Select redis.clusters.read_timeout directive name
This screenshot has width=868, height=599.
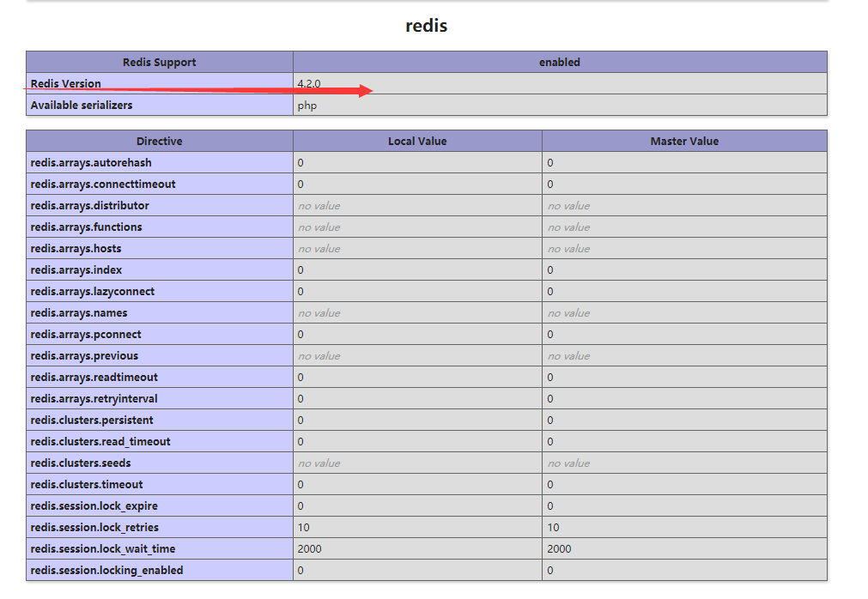[x=100, y=441]
